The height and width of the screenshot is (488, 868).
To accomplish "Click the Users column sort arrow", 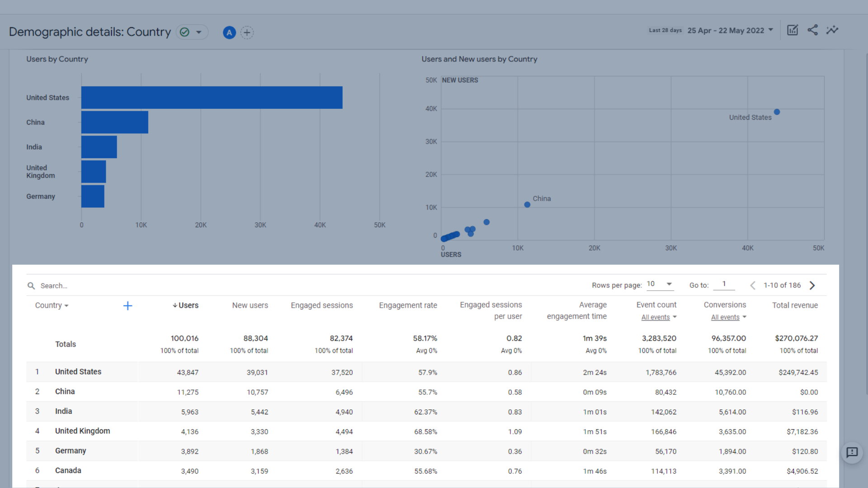I will coord(175,305).
